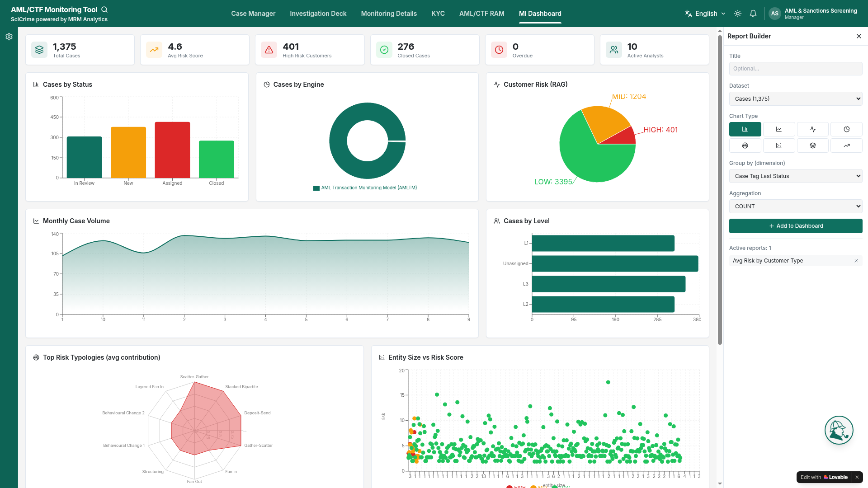Open the detective assistant chat bubble

[839, 430]
